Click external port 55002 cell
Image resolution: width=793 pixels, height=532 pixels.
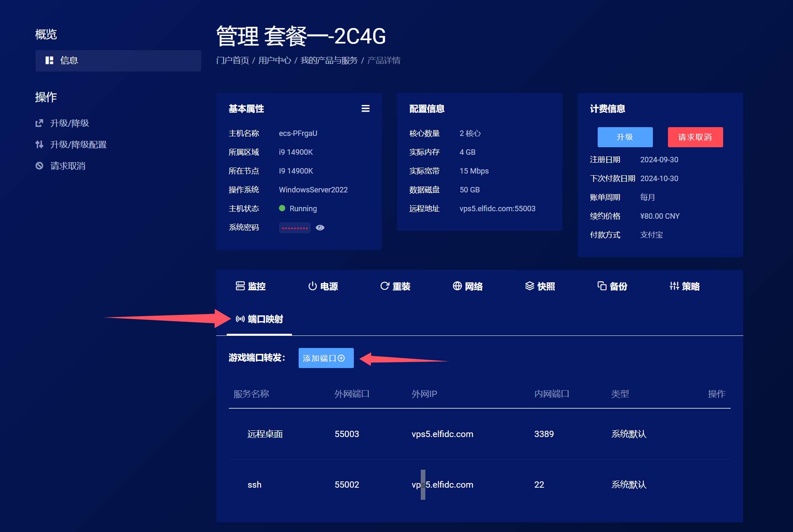coord(347,485)
